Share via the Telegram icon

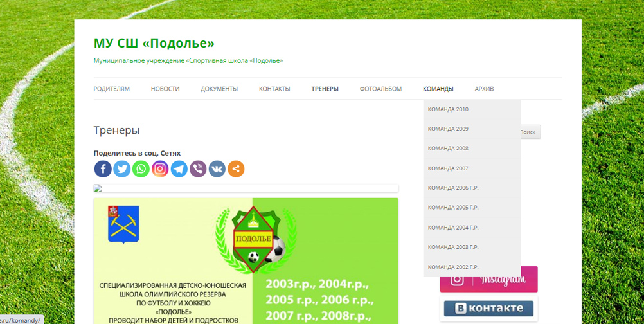pyautogui.click(x=179, y=169)
